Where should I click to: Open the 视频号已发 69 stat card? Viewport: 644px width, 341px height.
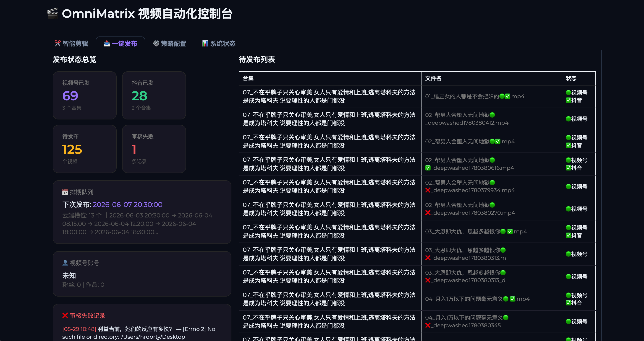tap(84, 95)
